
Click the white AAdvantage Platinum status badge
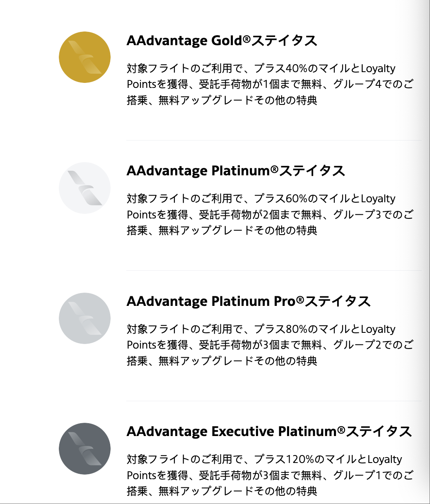(85, 188)
